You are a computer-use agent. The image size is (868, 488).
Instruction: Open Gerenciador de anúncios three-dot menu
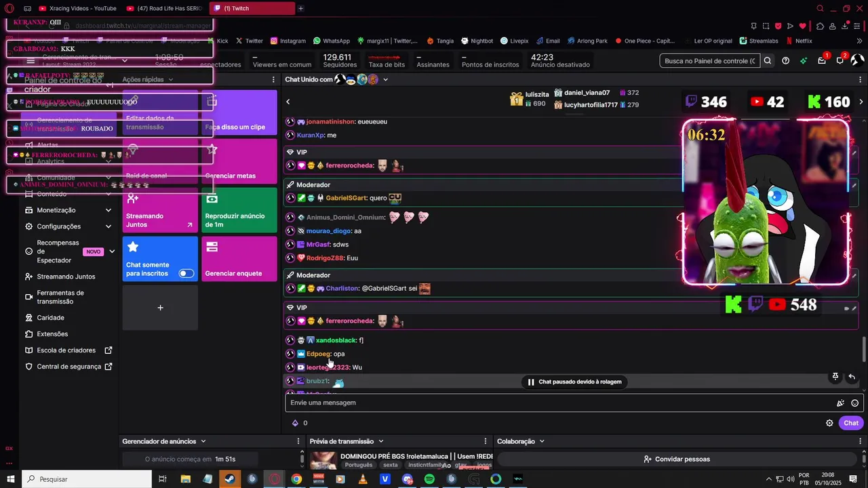point(298,441)
